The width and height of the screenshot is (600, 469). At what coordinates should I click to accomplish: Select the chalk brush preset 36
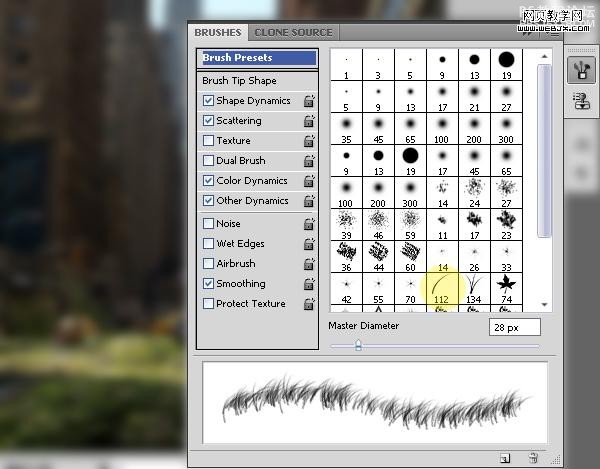pos(346,257)
